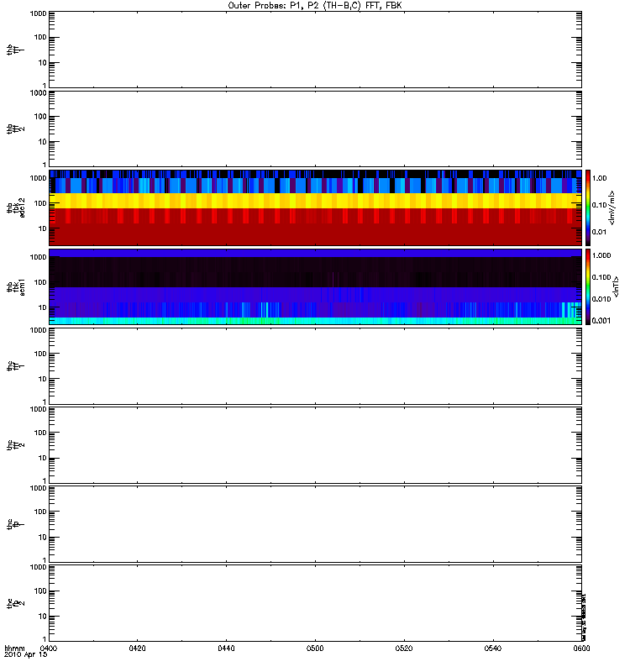Click the "1.000" value on the nT color bar
The width and height of the screenshot is (630, 672).
coord(601,255)
